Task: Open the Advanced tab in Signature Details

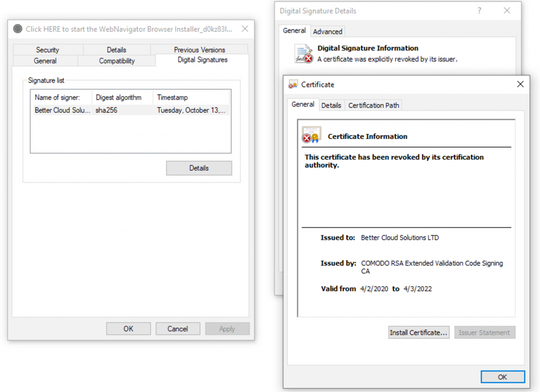Action: 327,32
